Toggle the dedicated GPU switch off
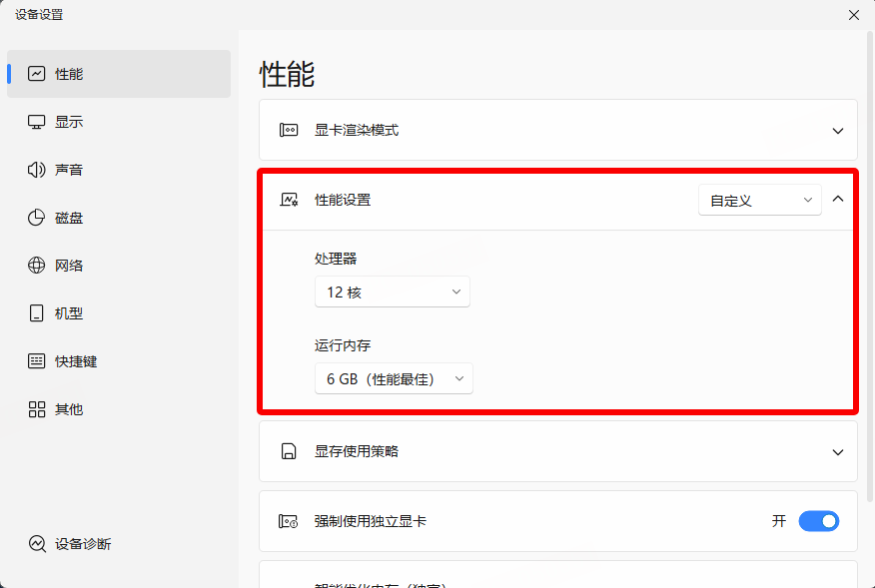 819,521
